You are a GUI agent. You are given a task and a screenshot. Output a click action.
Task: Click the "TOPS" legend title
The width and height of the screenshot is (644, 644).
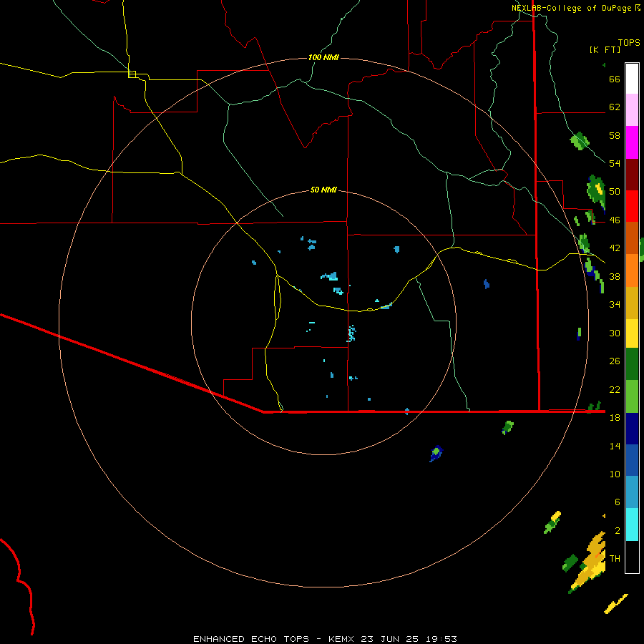pos(629,42)
